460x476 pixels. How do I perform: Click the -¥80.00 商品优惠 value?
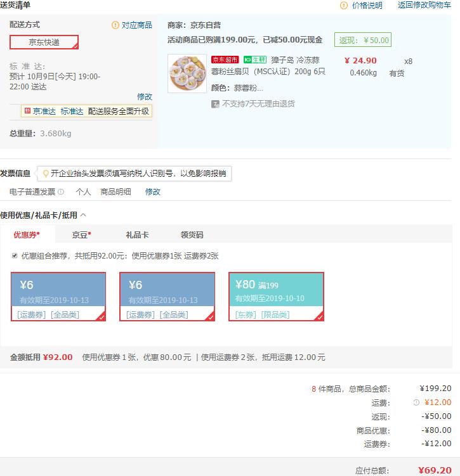coord(437,430)
